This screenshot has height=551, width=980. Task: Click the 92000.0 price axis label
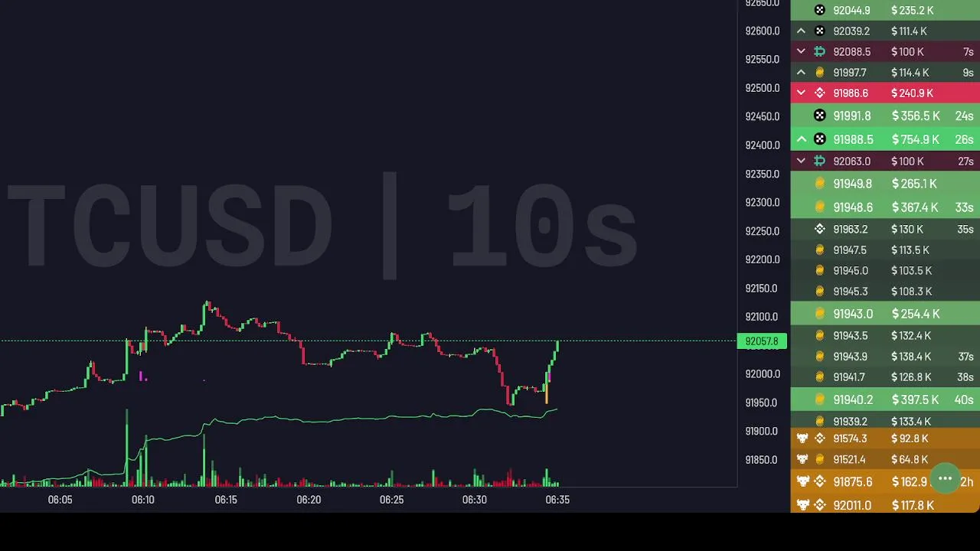[763, 374]
